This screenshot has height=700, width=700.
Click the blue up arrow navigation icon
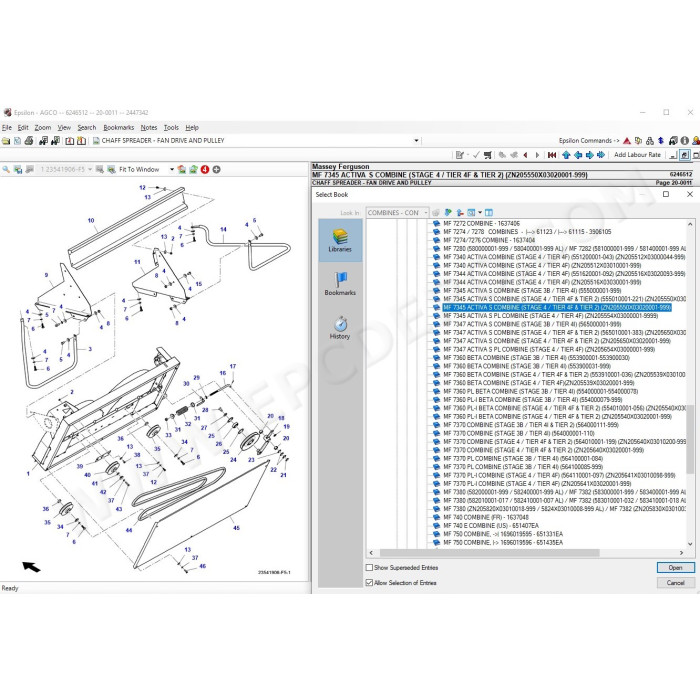click(567, 155)
